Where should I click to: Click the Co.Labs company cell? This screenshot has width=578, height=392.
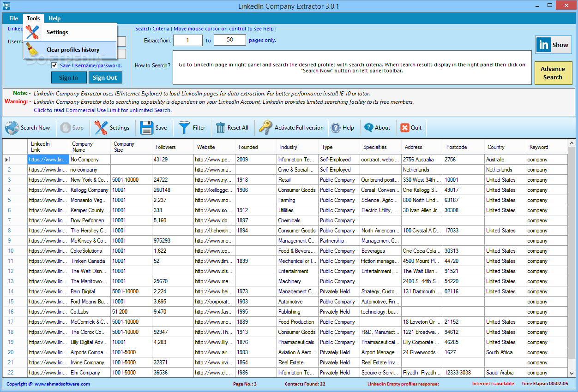90,312
